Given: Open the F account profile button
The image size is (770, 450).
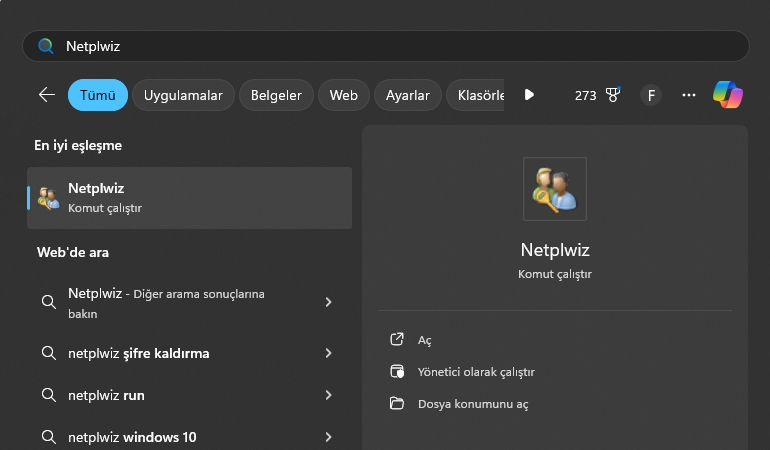Looking at the screenshot, I should 651,95.
